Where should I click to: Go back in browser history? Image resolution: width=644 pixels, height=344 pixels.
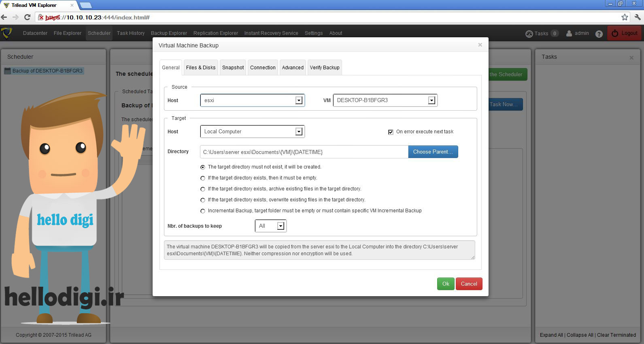4,17
